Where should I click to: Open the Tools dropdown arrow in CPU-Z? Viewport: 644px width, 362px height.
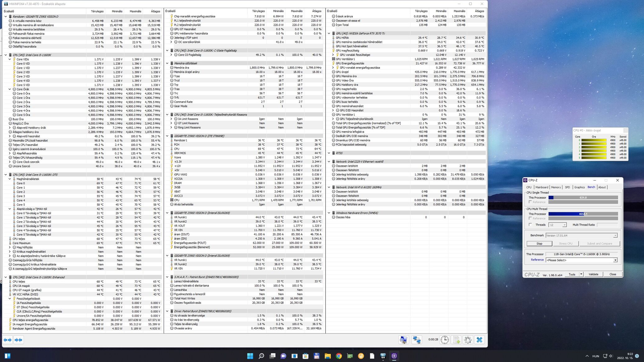click(581, 274)
